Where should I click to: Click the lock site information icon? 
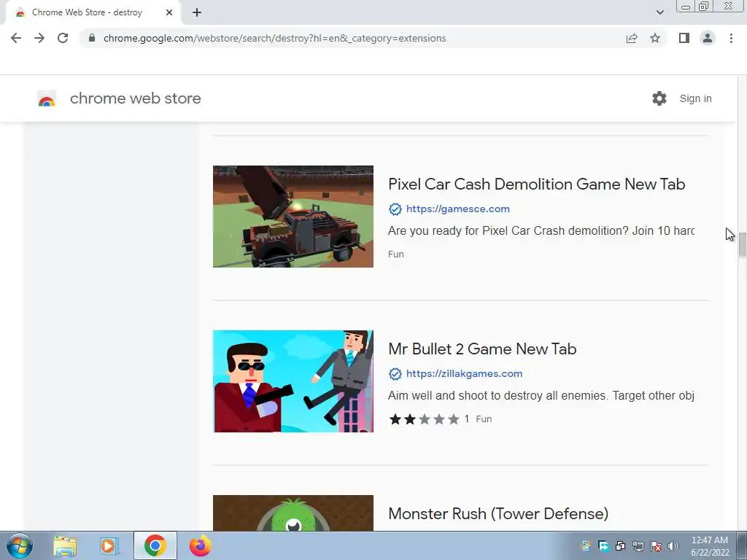(x=92, y=38)
